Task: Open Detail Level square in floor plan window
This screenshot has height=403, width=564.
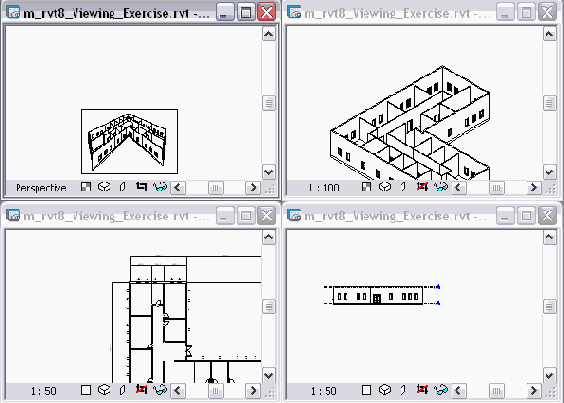Action: [86, 390]
